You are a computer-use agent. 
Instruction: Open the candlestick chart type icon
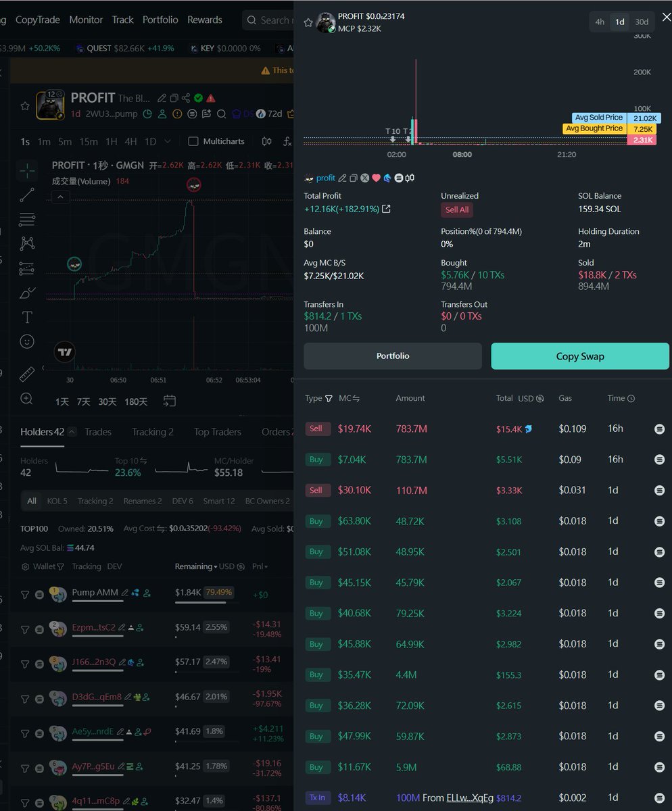(267, 141)
